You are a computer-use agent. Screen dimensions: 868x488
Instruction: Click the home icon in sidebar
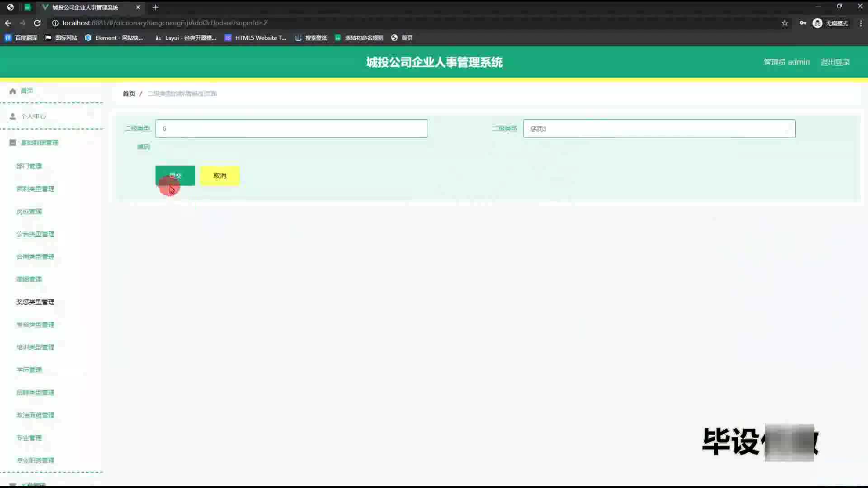13,91
